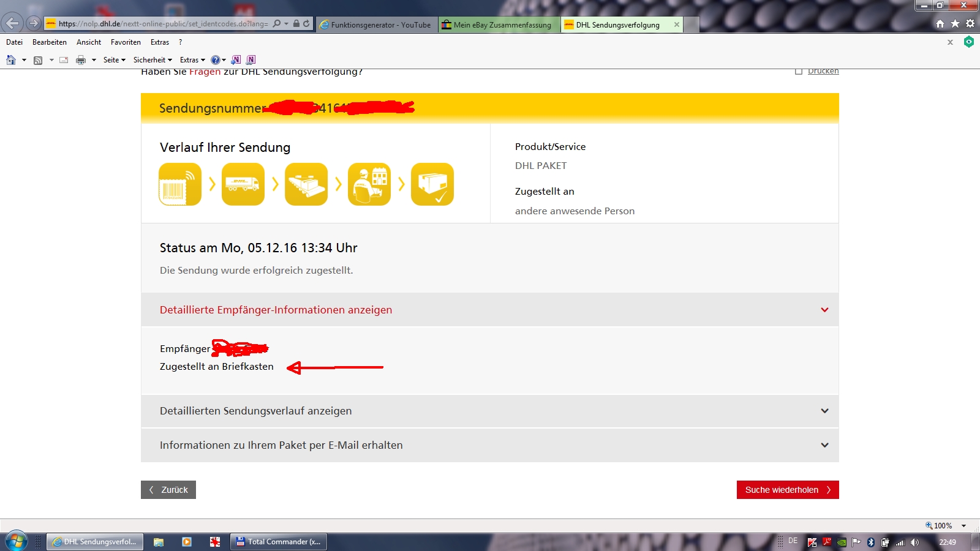Viewport: 980px width, 551px height.
Task: Open media player icon in taskbar
Action: [187, 542]
